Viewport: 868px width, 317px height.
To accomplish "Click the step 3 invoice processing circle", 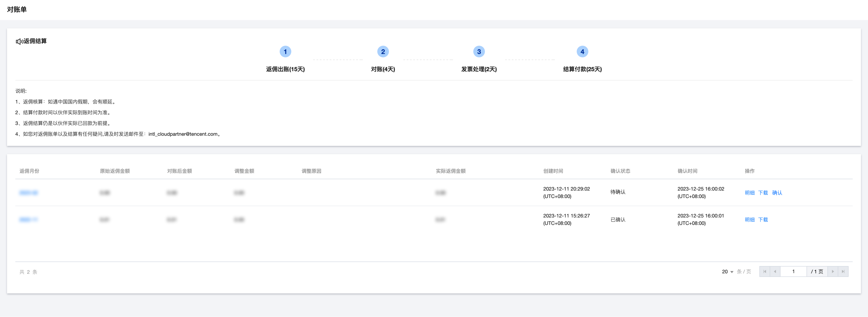I will pyautogui.click(x=479, y=52).
